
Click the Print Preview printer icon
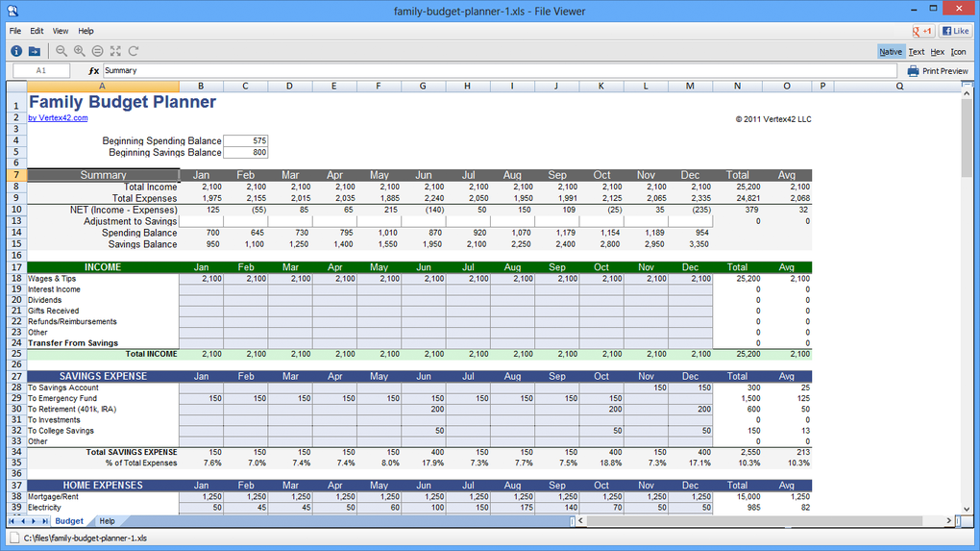(x=913, y=71)
